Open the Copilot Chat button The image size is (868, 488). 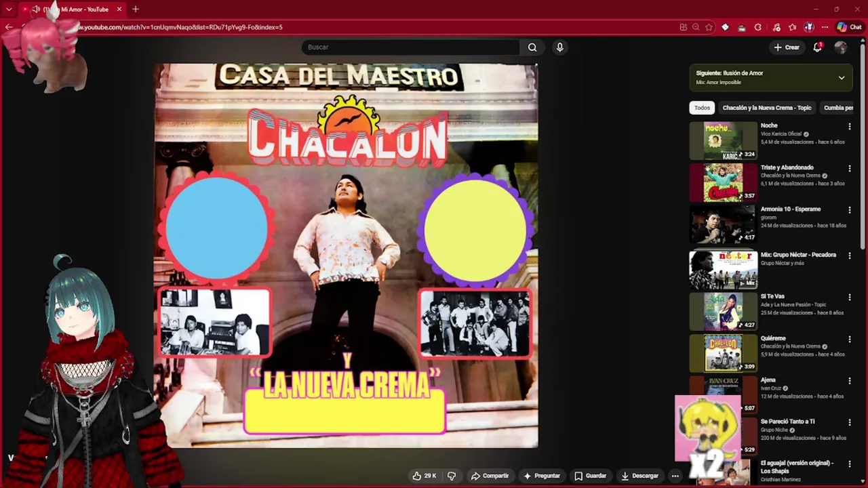pos(849,27)
